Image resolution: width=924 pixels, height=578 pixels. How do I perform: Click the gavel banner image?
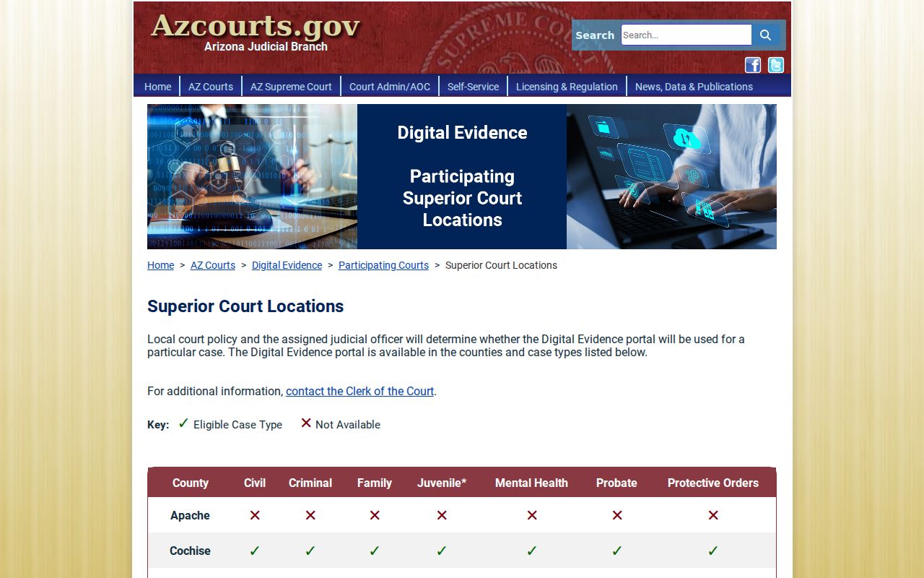[x=252, y=176]
